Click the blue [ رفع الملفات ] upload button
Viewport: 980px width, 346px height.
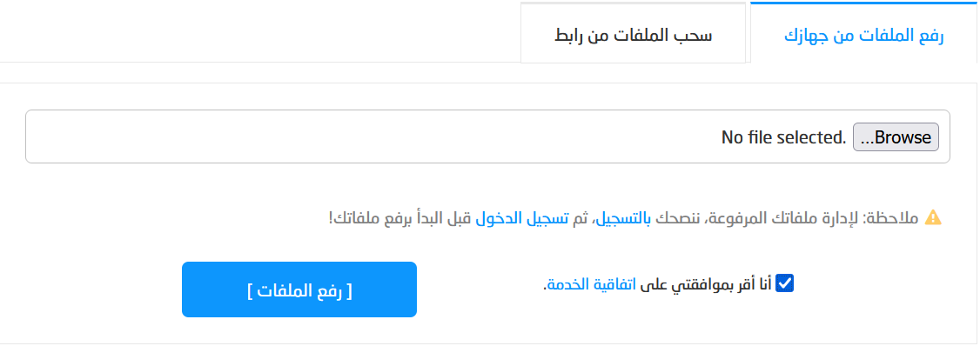pos(299,289)
